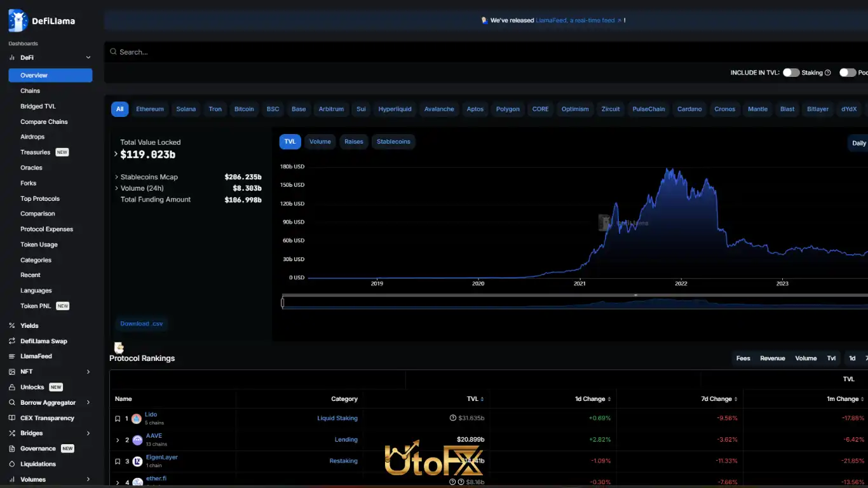Select the Arbitrum chain tab

point(331,109)
